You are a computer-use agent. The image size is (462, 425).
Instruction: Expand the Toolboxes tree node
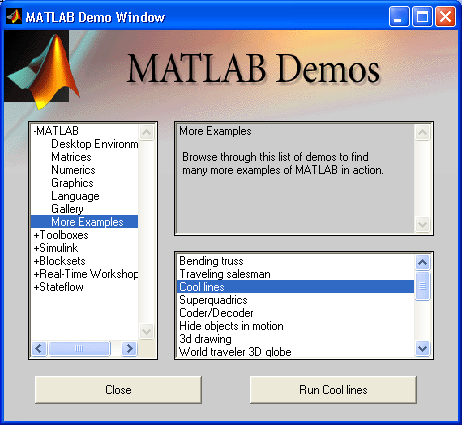36,235
